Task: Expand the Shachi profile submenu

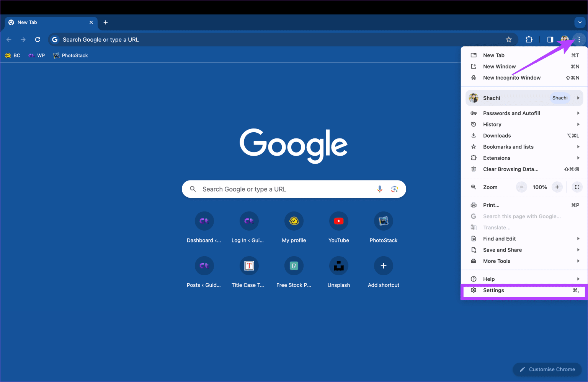Action: (524, 98)
